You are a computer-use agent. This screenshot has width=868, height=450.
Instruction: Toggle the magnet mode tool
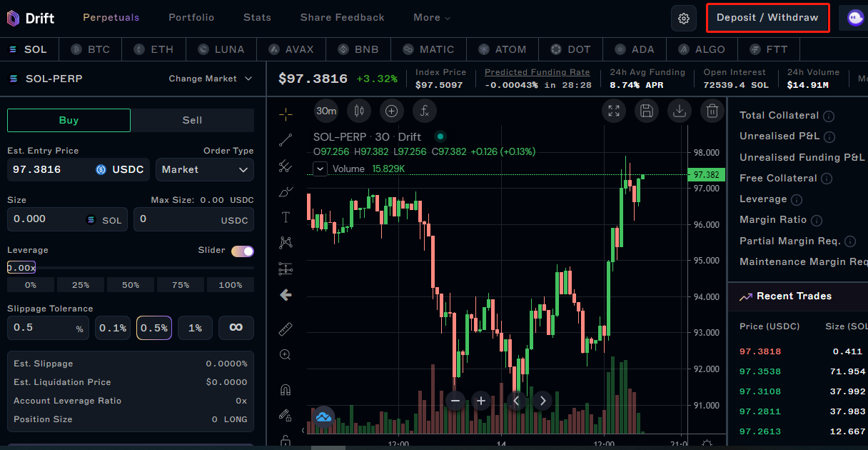286,390
